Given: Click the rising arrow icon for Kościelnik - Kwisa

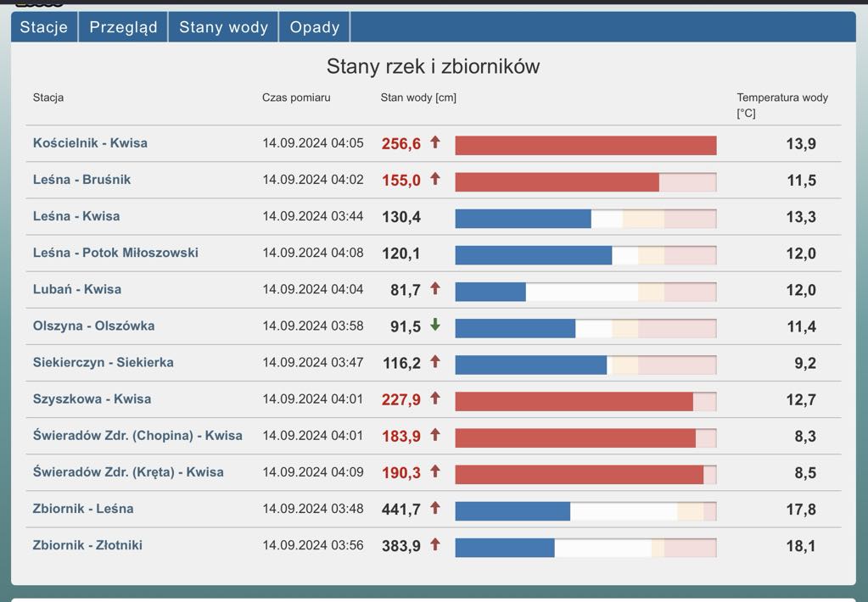Looking at the screenshot, I should 435,142.
